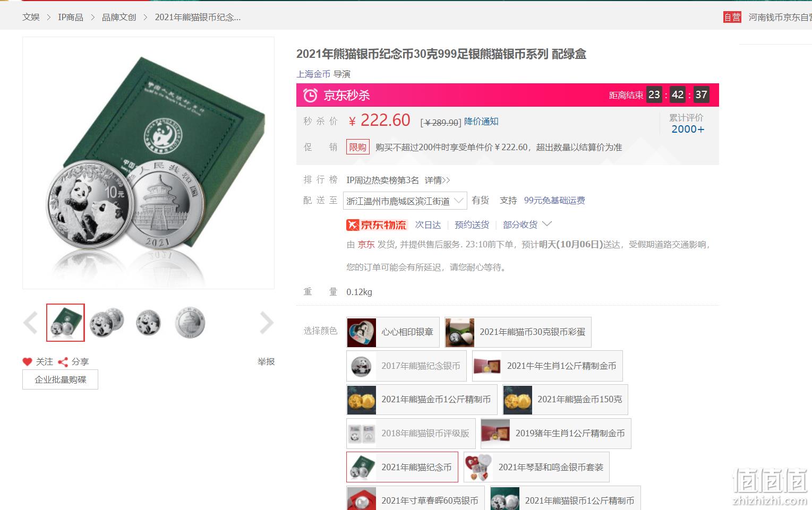
Task: Go to IP商品 breadcrumb
Action: click(x=71, y=17)
